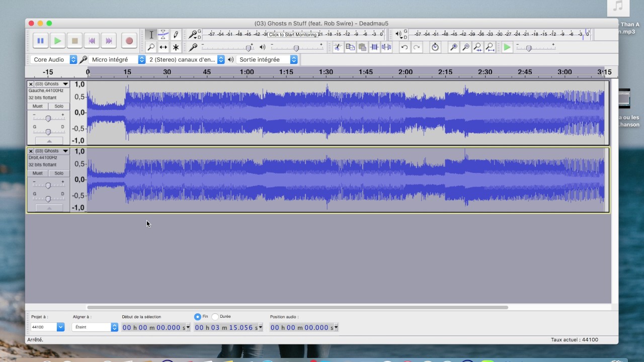This screenshot has height=362, width=644.
Task: Click Fit Selection zoom icon
Action: tap(477, 47)
